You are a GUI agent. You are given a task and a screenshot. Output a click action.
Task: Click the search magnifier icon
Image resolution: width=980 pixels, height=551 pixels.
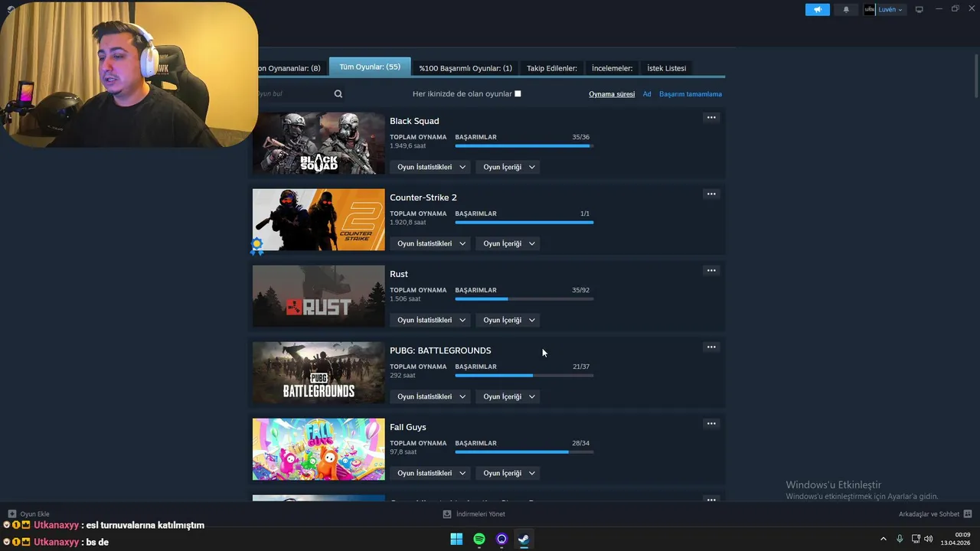click(x=338, y=94)
